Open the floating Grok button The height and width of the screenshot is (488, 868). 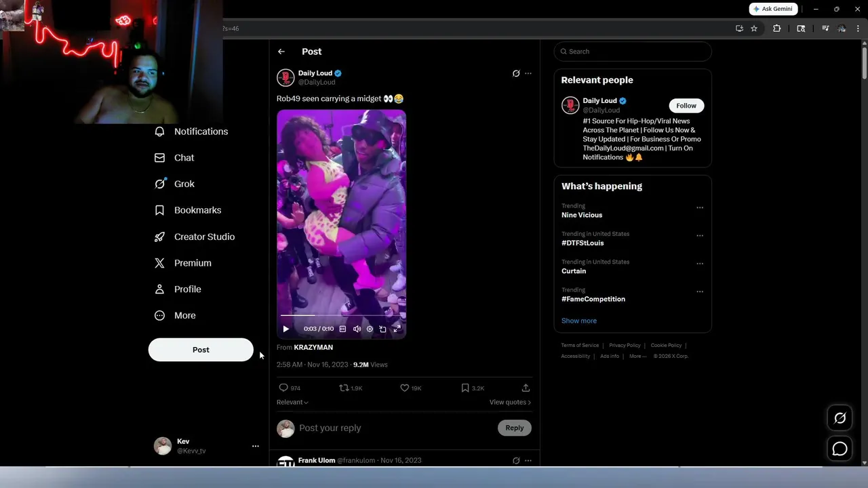[x=840, y=418]
